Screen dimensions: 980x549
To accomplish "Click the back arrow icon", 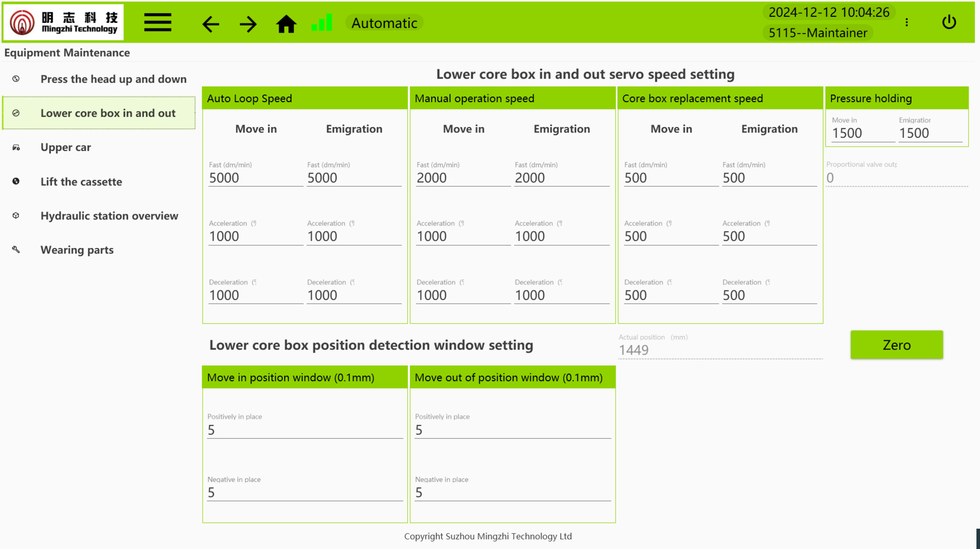I will (210, 24).
